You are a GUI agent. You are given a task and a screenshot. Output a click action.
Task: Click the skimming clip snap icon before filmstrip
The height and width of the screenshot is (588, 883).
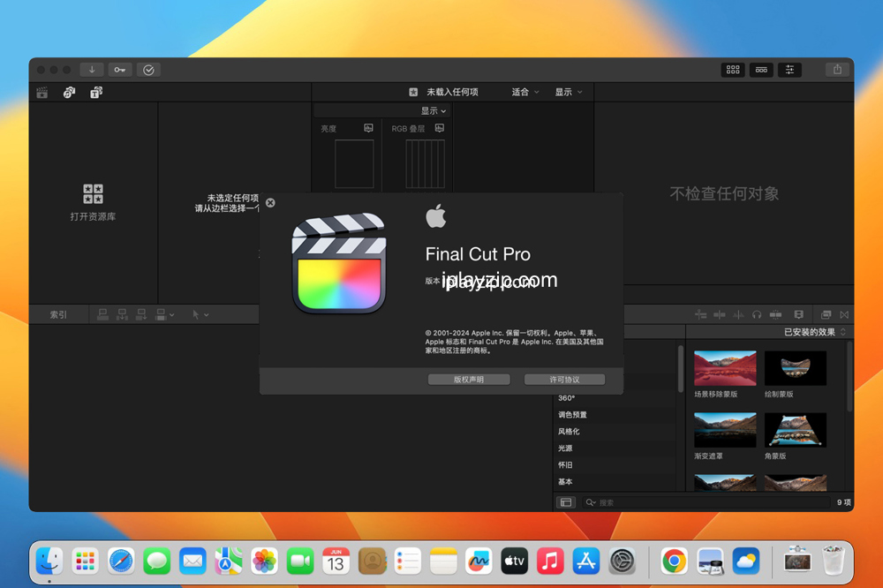click(775, 315)
